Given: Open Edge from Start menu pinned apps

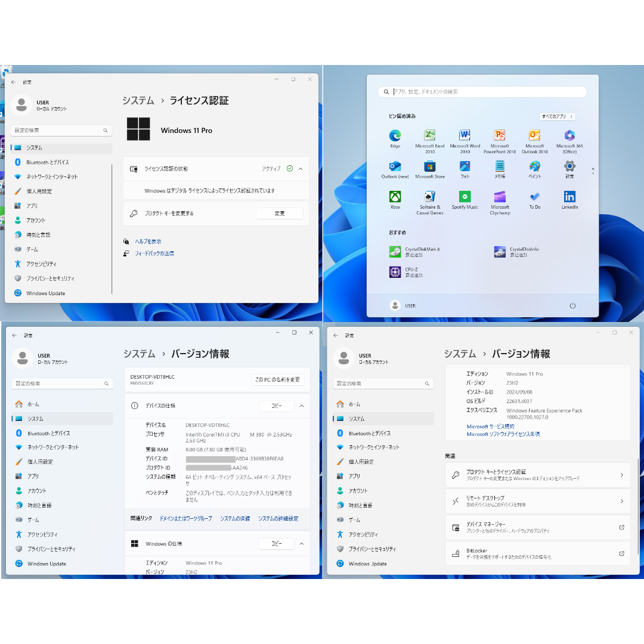Looking at the screenshot, I should 395,138.
